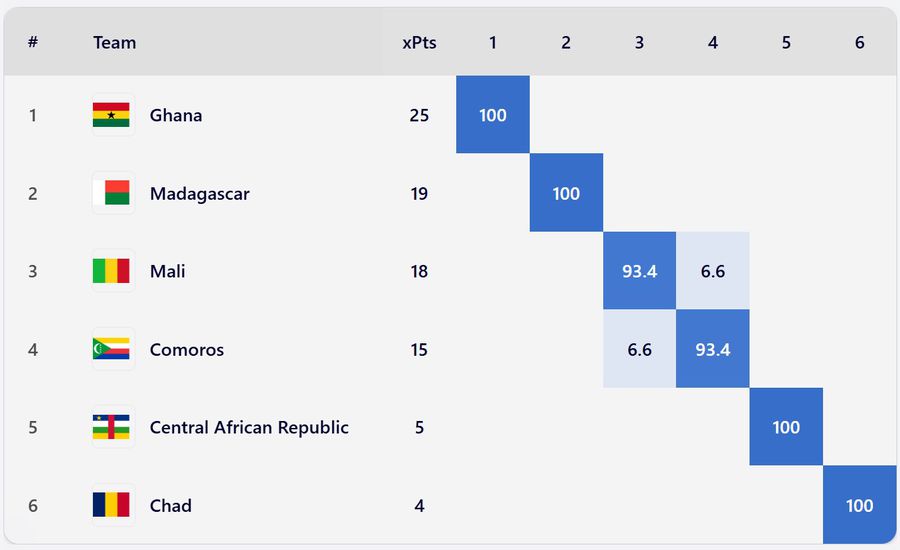Open the Ghana team link
Viewport: 900px width, 550px height.
(x=176, y=115)
